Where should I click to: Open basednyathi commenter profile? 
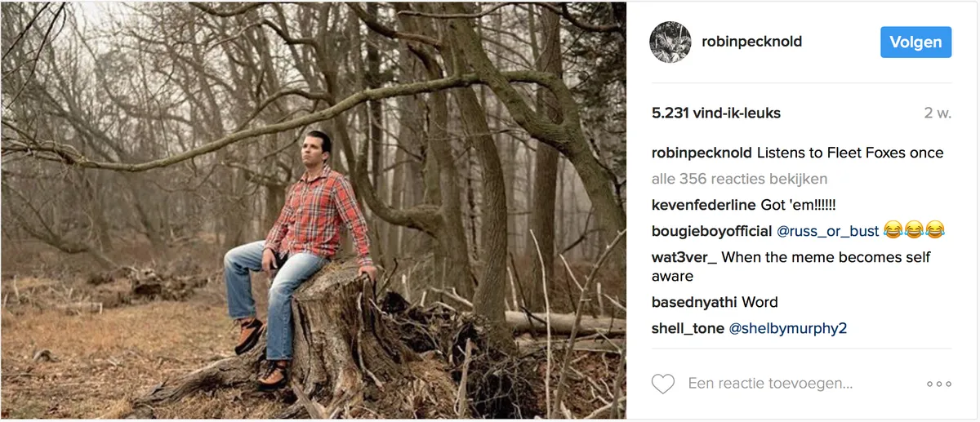(x=694, y=302)
